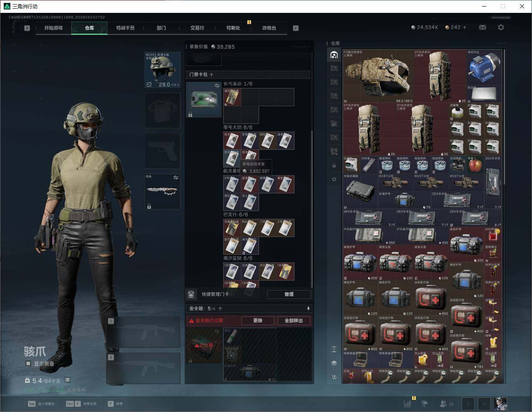The height and width of the screenshot is (412, 532).
Task: Click the empty primary weapon slot 1
Action: pos(143,332)
